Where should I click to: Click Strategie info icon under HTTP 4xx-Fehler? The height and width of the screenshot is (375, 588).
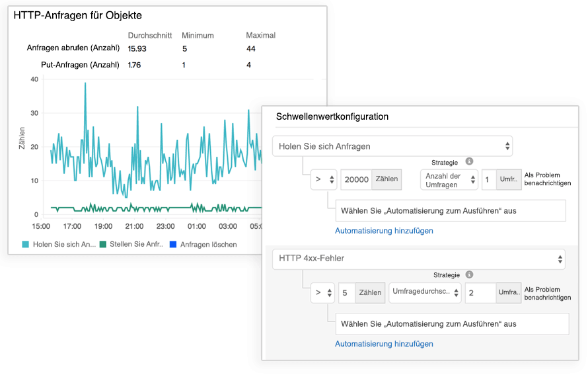tap(470, 274)
